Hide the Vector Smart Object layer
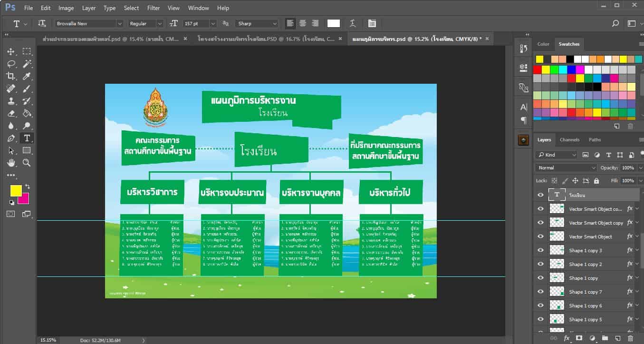The width and height of the screenshot is (644, 344). pos(540,236)
